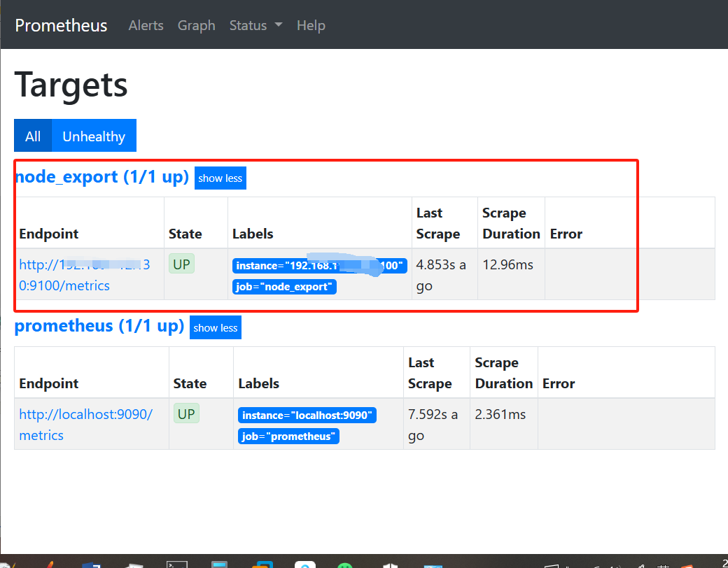Collapse prometheus with show less
Screen dimensions: 728x568
(216, 327)
